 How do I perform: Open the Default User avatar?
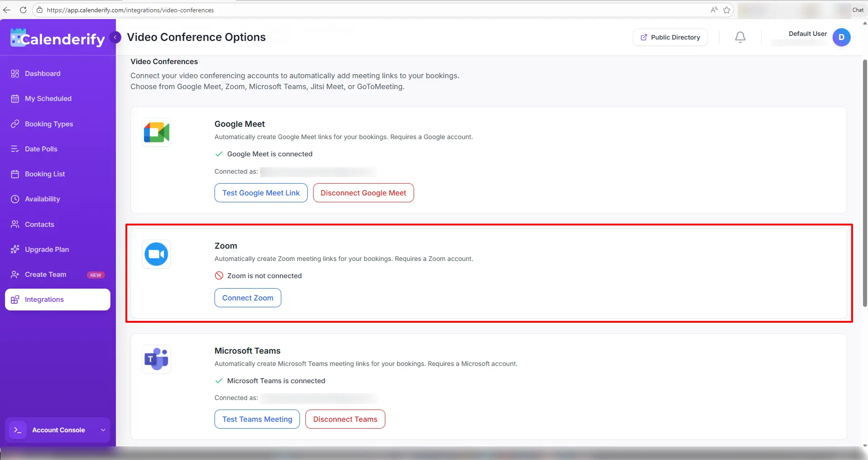point(842,37)
